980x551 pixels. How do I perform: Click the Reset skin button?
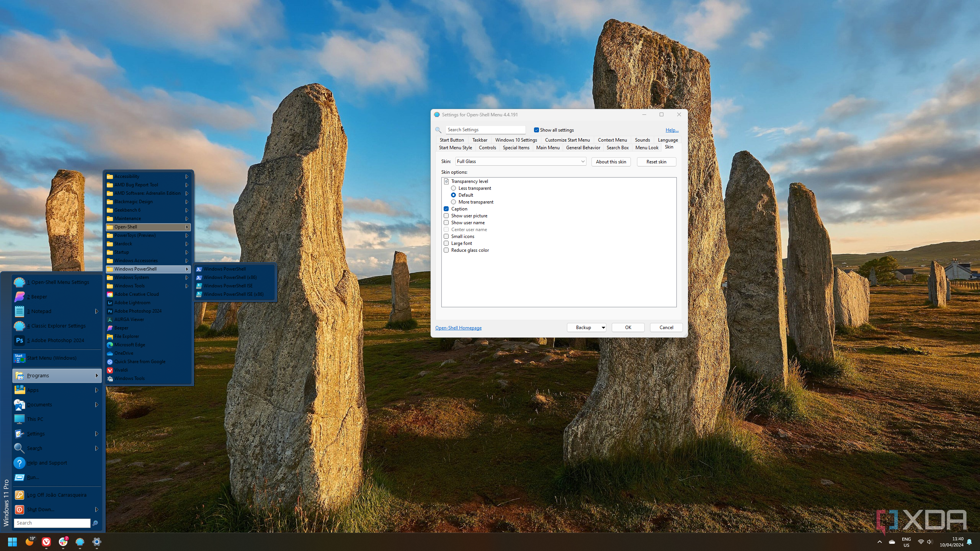pos(656,162)
